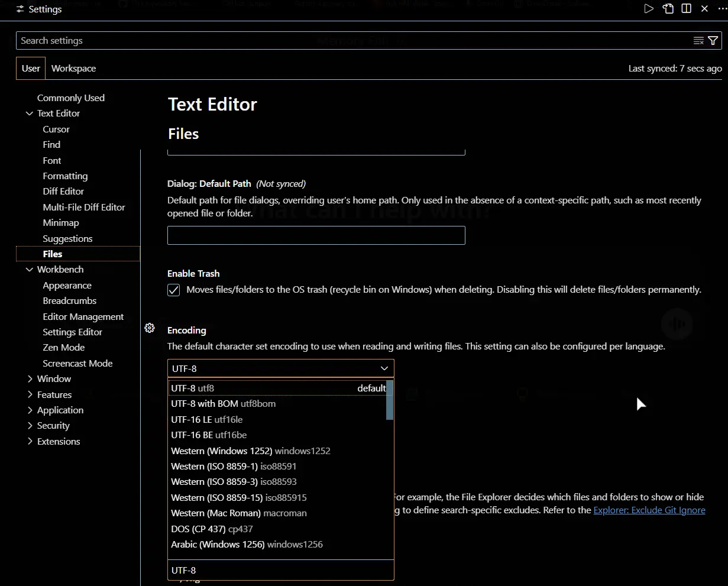Click the run play icon in title bar

pos(649,9)
